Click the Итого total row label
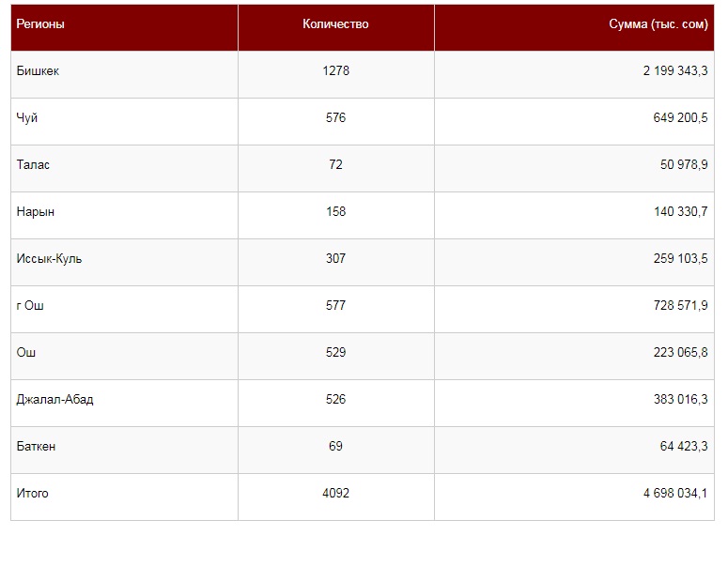This screenshot has height=566, width=728. [x=33, y=493]
